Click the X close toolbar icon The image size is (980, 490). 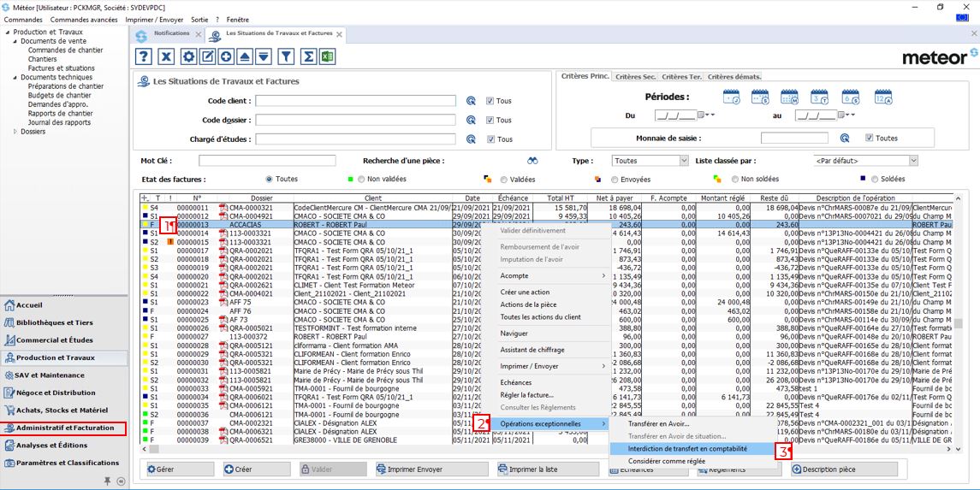(166, 56)
